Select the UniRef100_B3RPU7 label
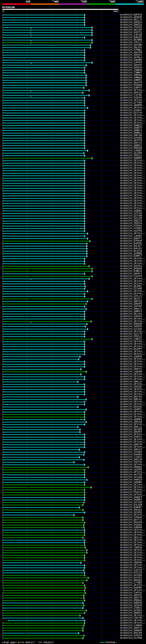146x644 pixels. coord(131,87)
